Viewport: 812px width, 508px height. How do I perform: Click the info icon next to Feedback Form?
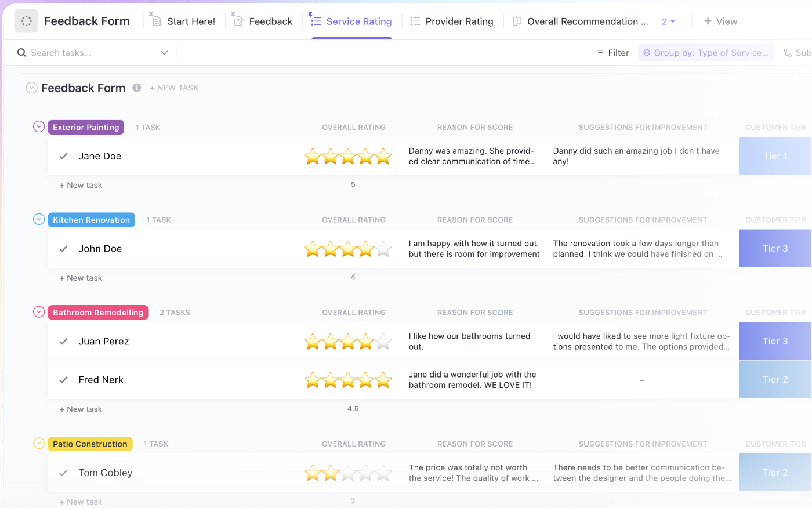[x=137, y=88]
